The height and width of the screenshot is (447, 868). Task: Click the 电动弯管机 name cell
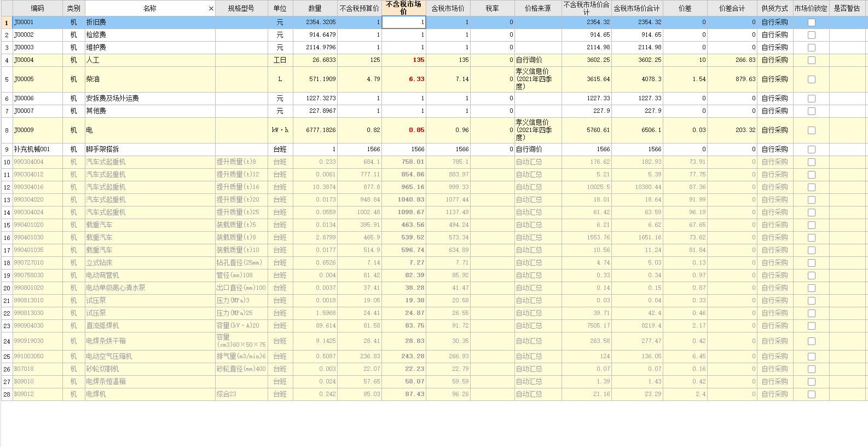coord(150,276)
